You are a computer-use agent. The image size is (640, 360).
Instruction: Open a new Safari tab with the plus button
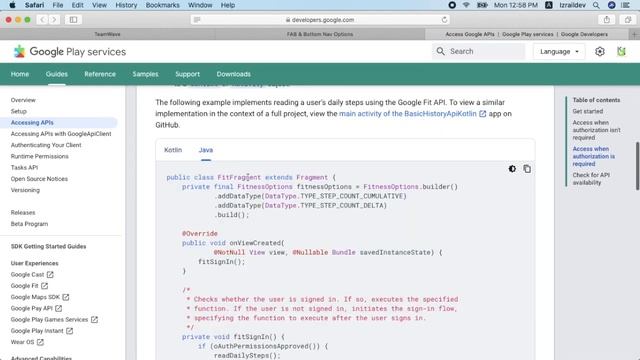click(x=634, y=34)
